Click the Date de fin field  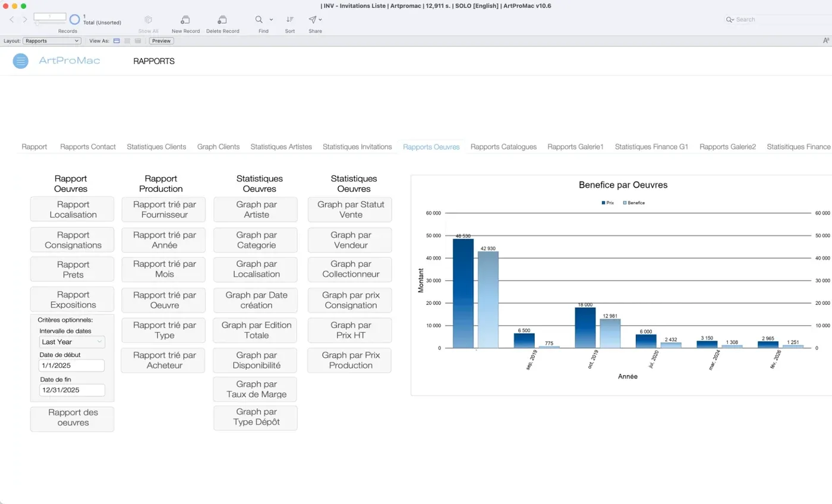[x=72, y=390]
